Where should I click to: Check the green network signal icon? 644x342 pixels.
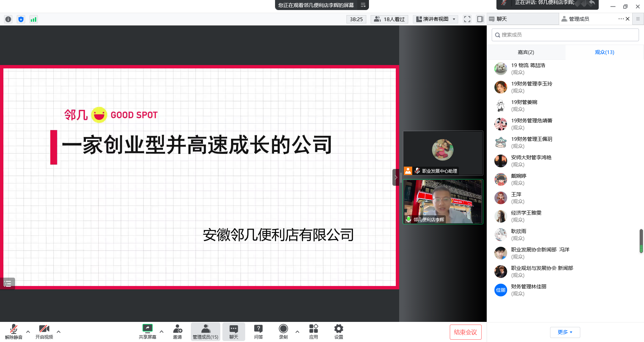pos(34,19)
